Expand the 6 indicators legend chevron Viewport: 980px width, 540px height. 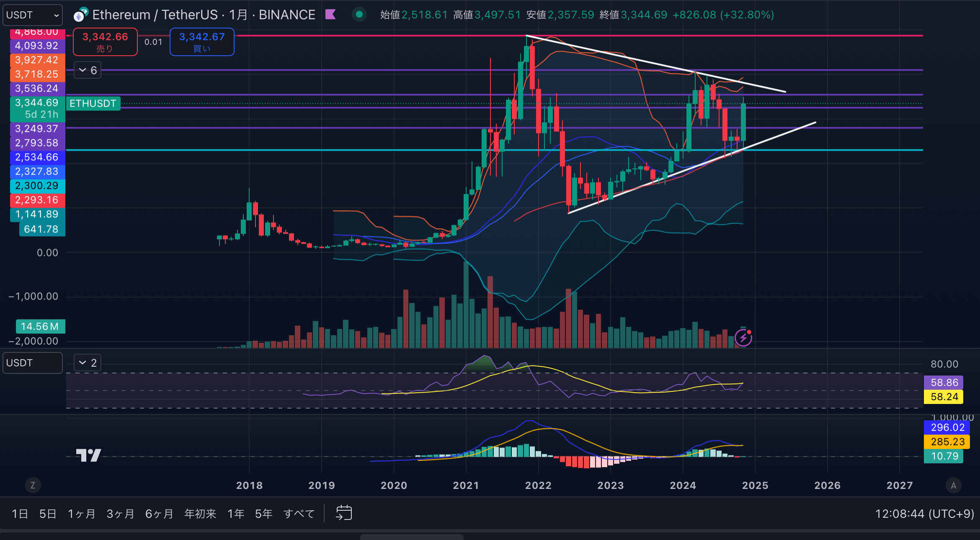(x=88, y=70)
